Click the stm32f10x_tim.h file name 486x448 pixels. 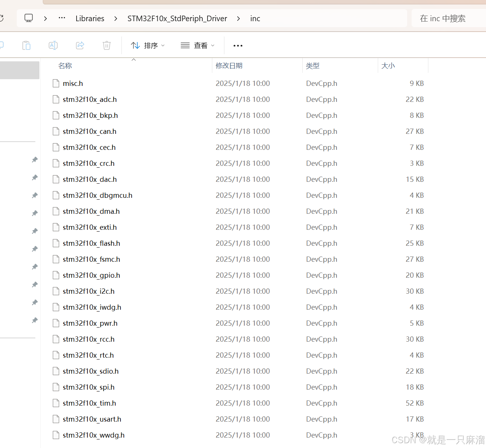click(89, 403)
